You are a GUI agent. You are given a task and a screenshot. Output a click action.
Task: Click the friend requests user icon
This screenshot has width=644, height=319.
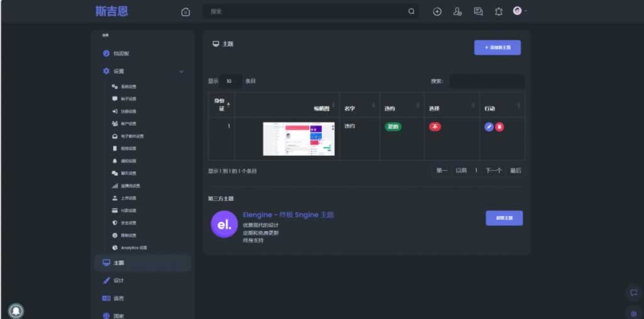(457, 11)
